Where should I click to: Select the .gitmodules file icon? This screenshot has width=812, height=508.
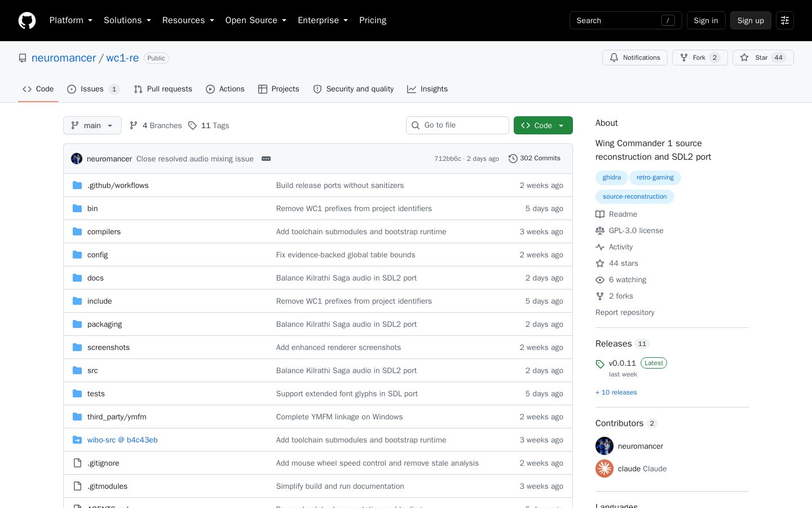click(x=77, y=486)
